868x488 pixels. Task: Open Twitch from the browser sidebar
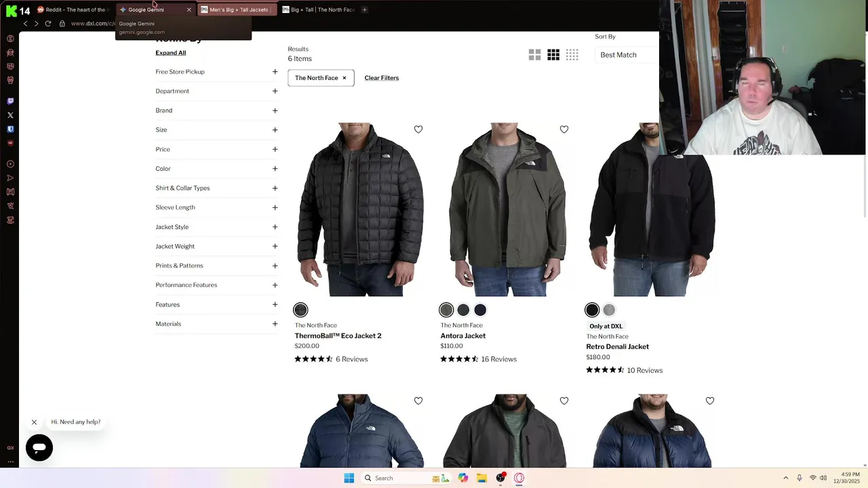(10, 101)
